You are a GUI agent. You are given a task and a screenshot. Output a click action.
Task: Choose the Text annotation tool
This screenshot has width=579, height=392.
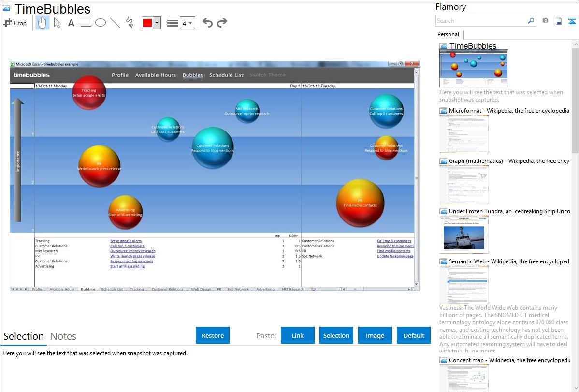click(71, 23)
